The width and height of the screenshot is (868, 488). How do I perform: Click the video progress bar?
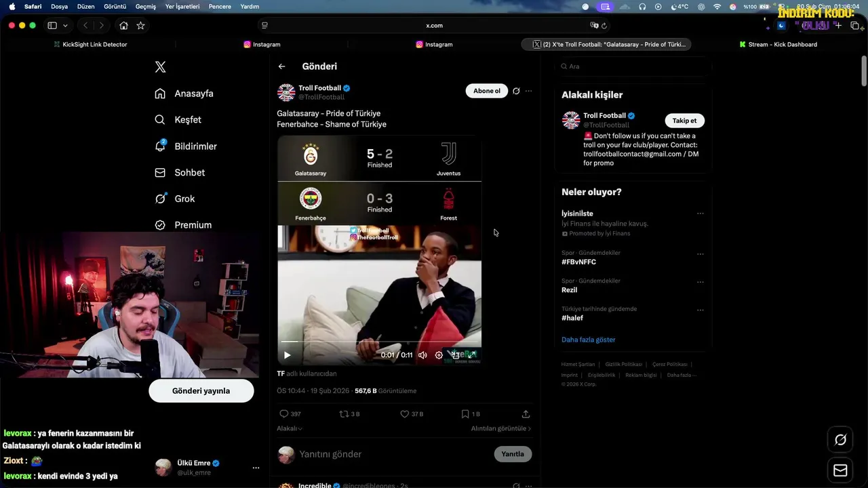click(380, 342)
